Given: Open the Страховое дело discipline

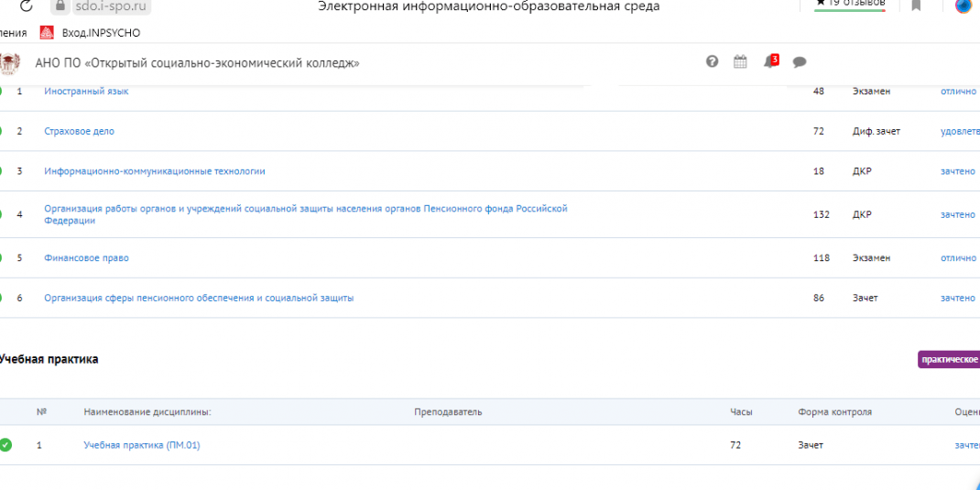Looking at the screenshot, I should (79, 132).
